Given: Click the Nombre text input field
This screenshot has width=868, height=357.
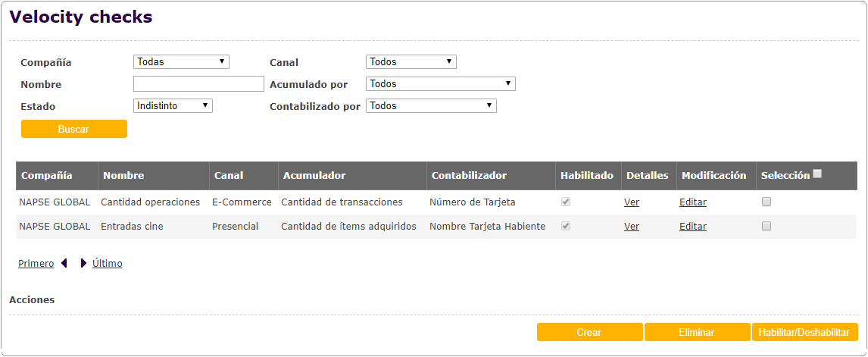Looking at the screenshot, I should pos(198,84).
